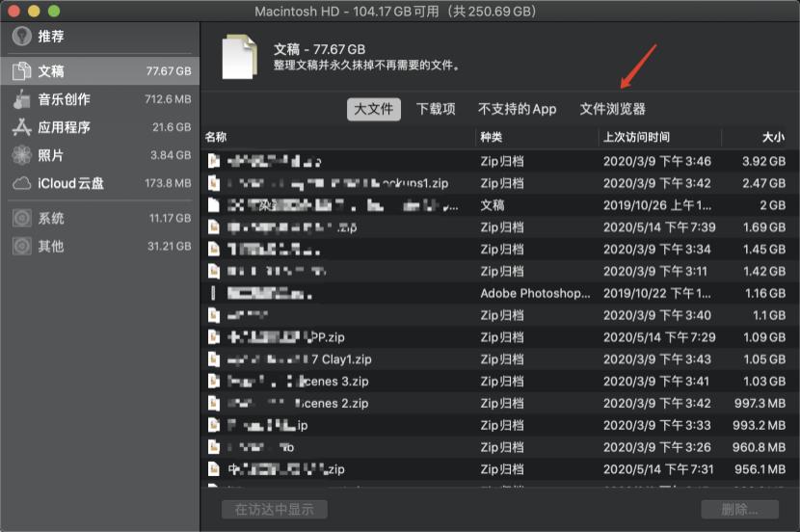Click the 在访达中显示 button

(275, 509)
